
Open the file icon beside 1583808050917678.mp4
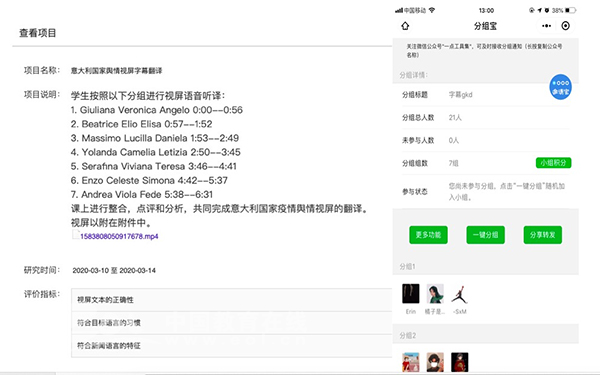76,235
